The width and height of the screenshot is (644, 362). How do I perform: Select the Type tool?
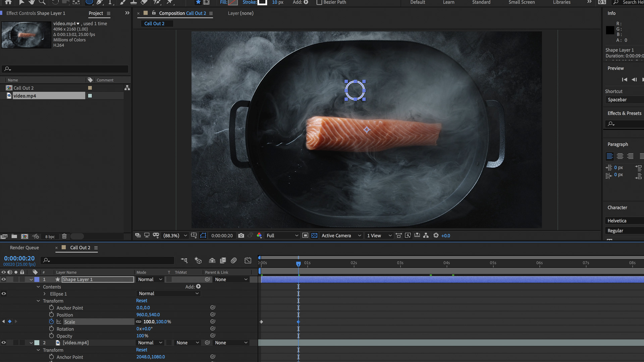coord(110,3)
